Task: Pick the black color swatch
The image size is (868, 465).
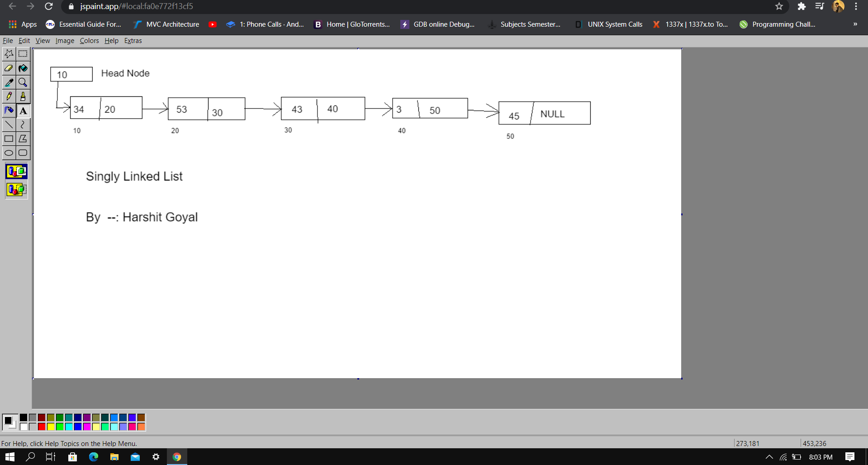Action: coord(24,418)
